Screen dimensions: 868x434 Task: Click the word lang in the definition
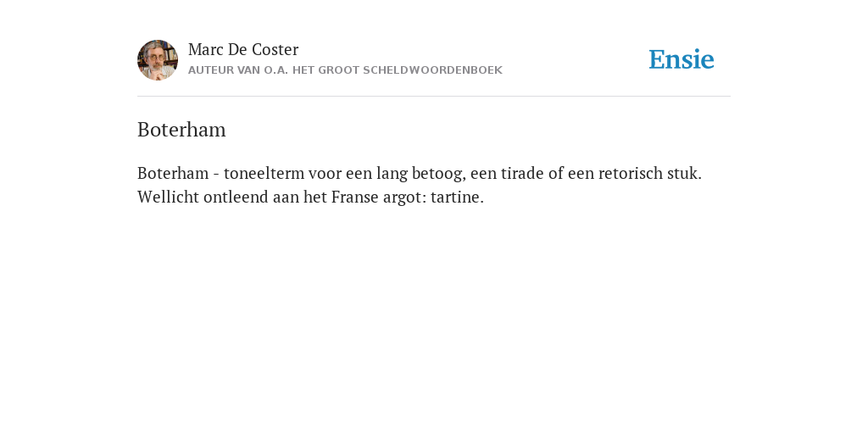pyautogui.click(x=392, y=174)
